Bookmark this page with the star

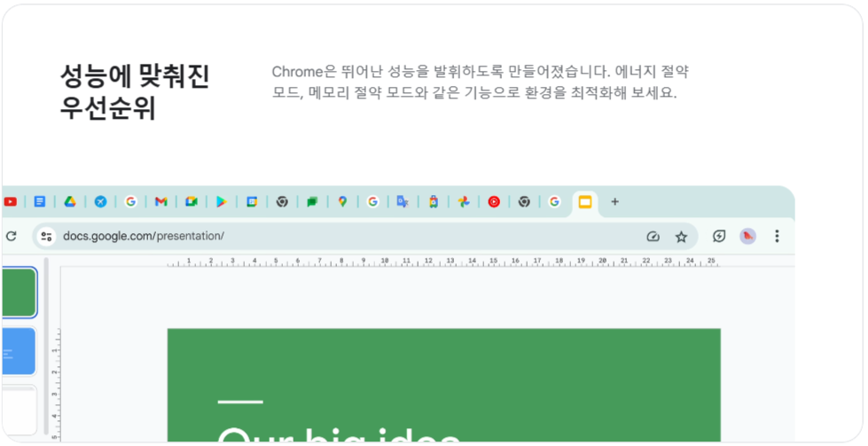(x=681, y=237)
